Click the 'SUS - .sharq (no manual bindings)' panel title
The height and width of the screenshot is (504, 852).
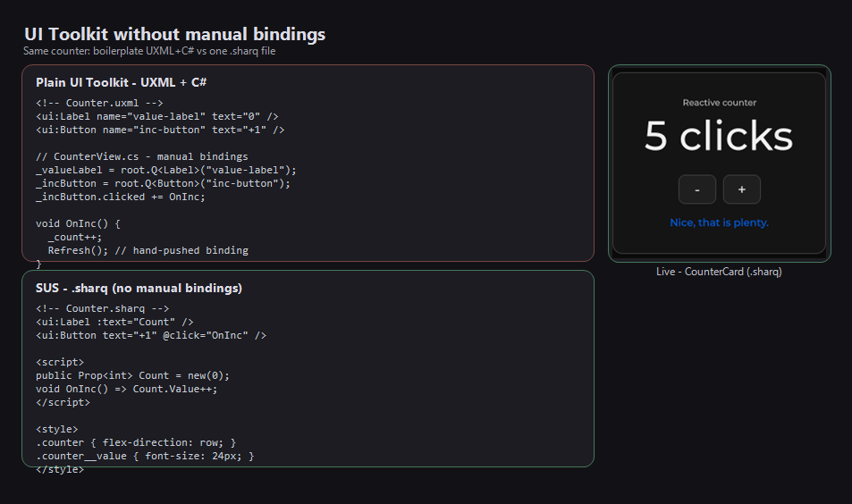coord(139,289)
